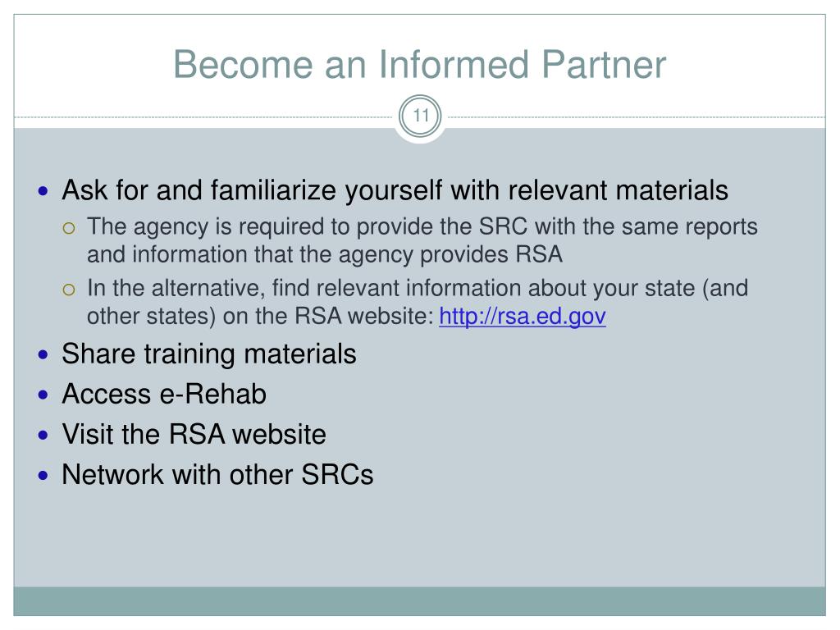Select Network with other SRCs line

click(x=217, y=475)
